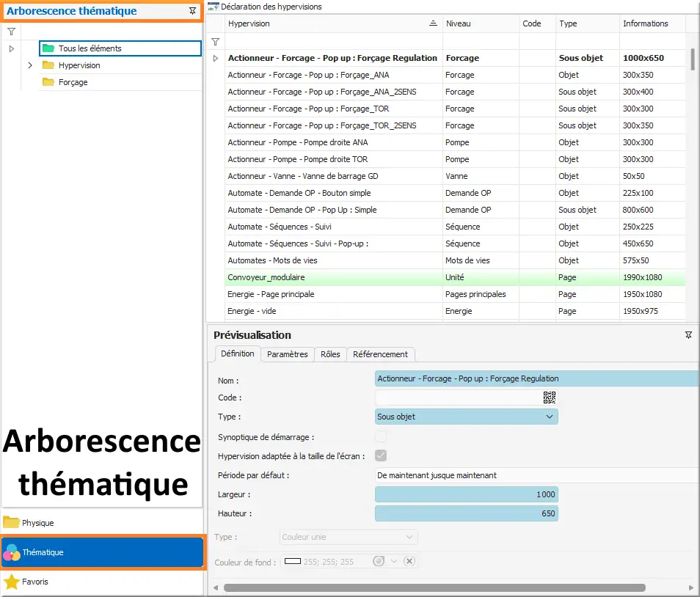Click the Forçage folder icon
The height and width of the screenshot is (597, 700).
tap(48, 82)
